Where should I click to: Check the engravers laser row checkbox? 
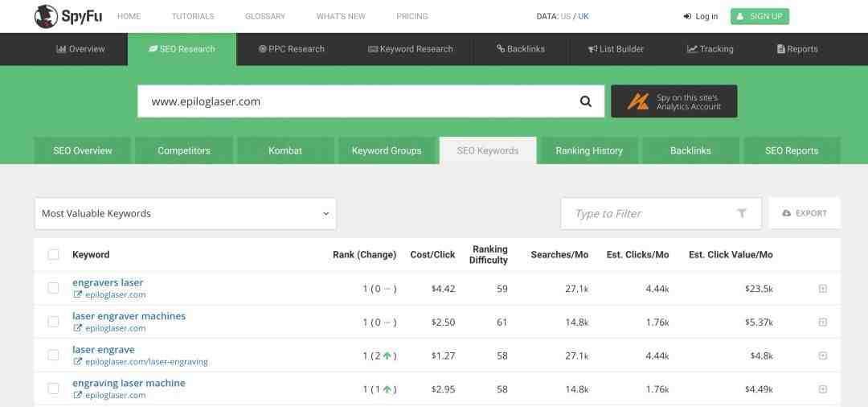[x=53, y=288]
